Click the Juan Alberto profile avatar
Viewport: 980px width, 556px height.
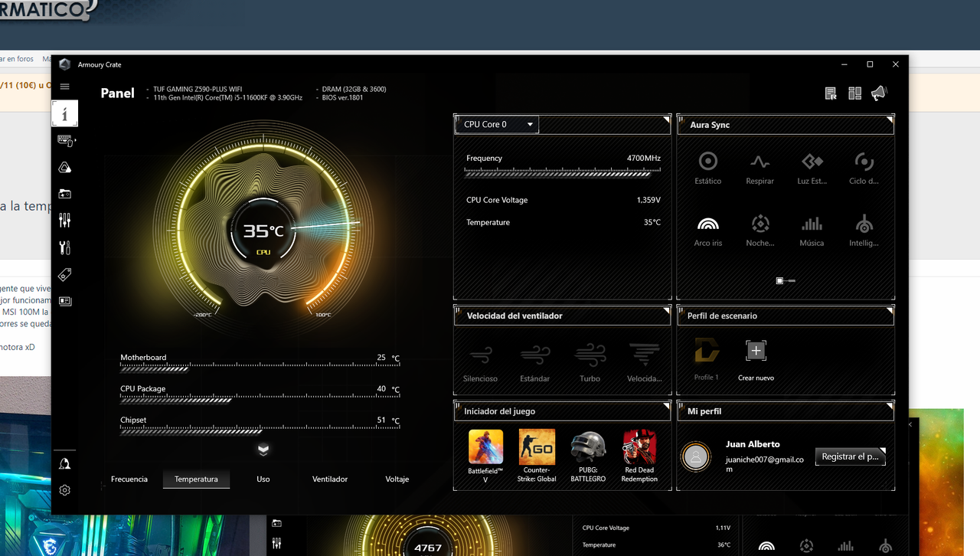(x=696, y=456)
